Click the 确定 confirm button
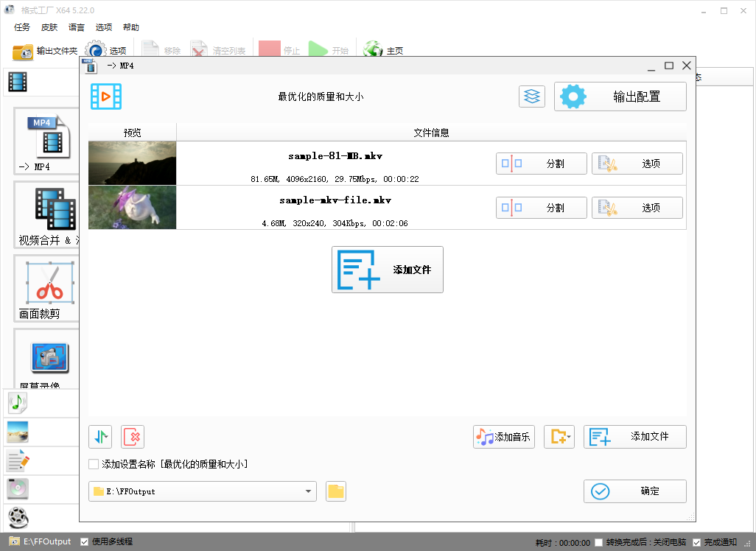This screenshot has width=756, height=551. 634,491
